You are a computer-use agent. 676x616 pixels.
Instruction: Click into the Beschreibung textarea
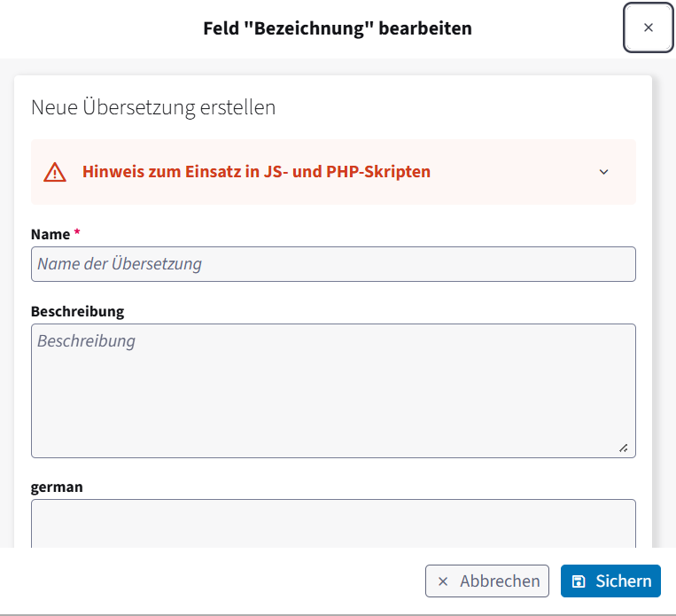(x=333, y=391)
